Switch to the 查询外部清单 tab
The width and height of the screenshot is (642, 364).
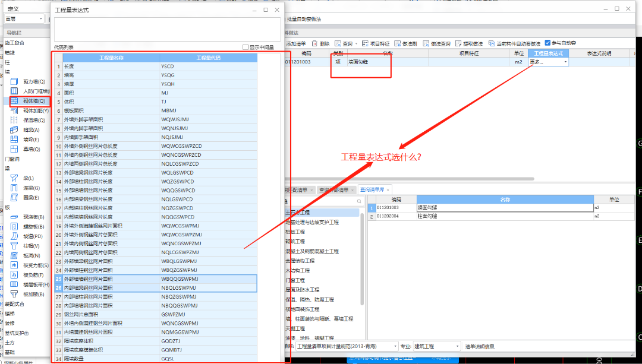(333, 190)
